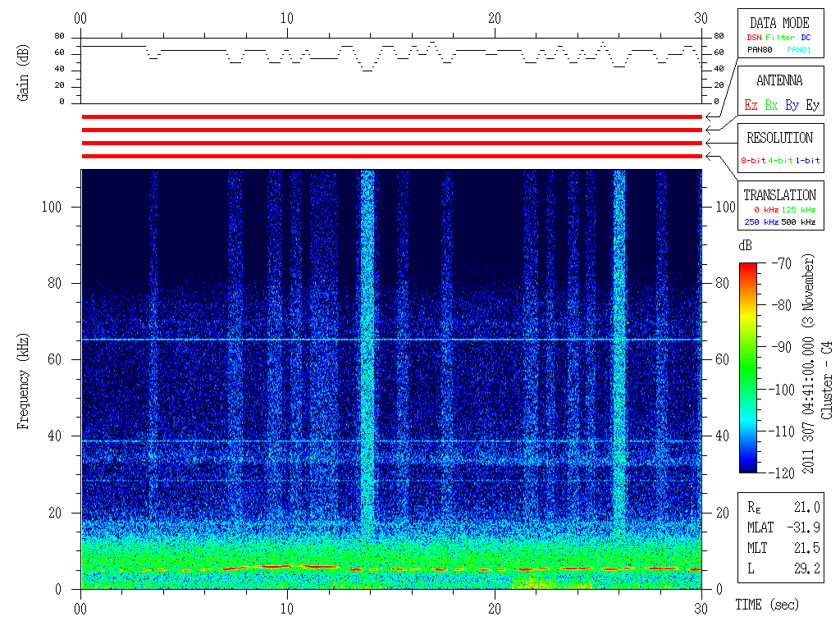Click the horizontal 39 kHz line in spectrogram
This screenshot has width=840, height=630.
[x=391, y=441]
